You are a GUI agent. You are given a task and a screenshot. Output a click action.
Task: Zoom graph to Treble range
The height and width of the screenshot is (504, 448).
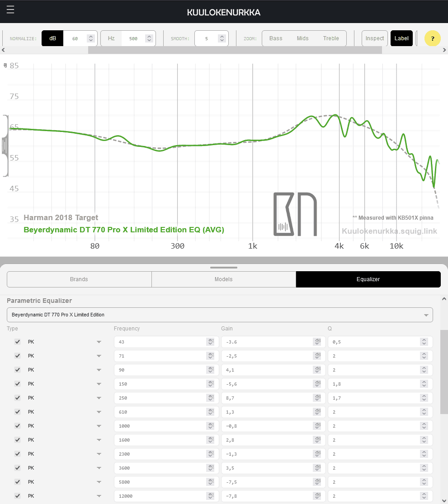(x=331, y=38)
